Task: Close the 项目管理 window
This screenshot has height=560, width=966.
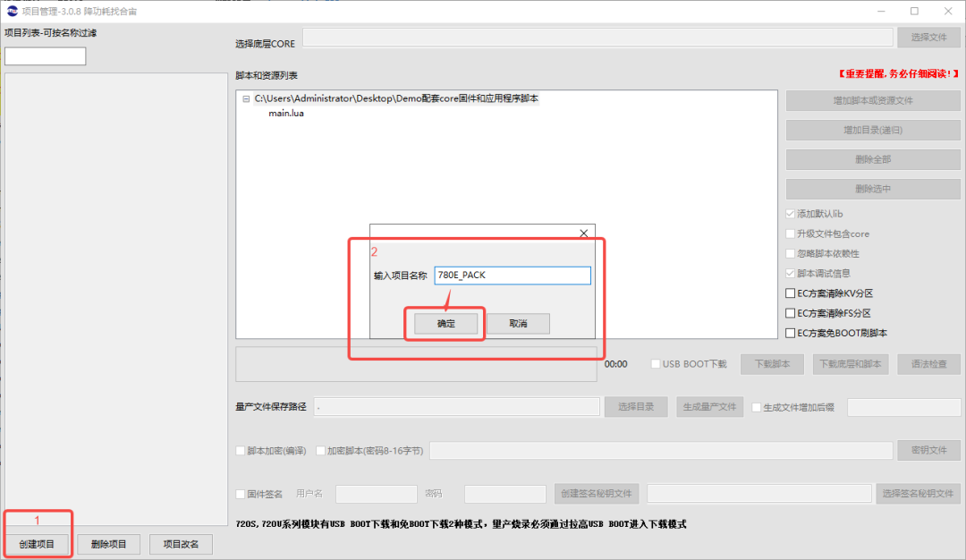Action: tap(947, 11)
